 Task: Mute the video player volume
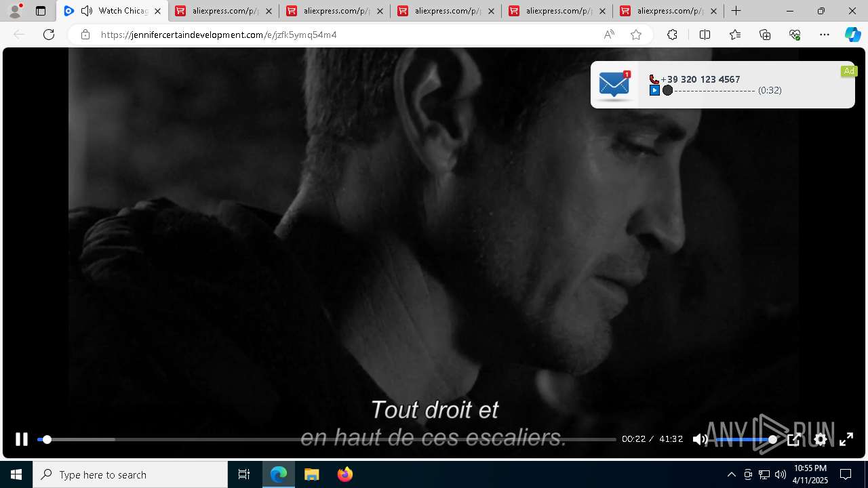pyautogui.click(x=700, y=439)
